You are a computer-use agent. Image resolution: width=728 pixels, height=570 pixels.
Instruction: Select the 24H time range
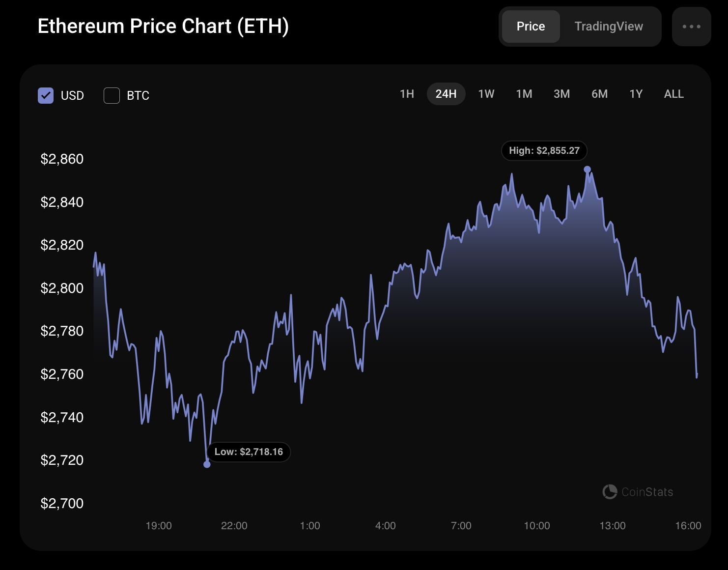point(446,94)
